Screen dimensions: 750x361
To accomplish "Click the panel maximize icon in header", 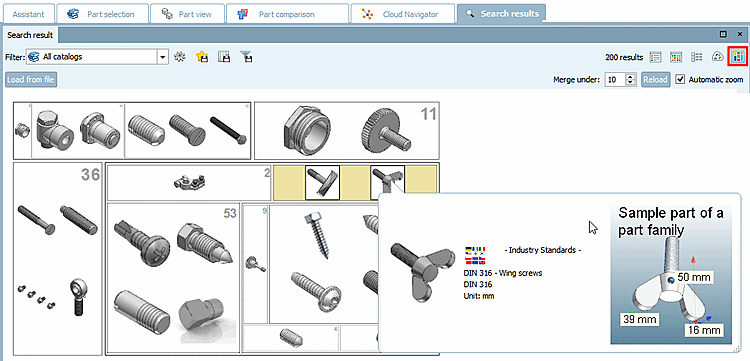I will click(723, 34).
